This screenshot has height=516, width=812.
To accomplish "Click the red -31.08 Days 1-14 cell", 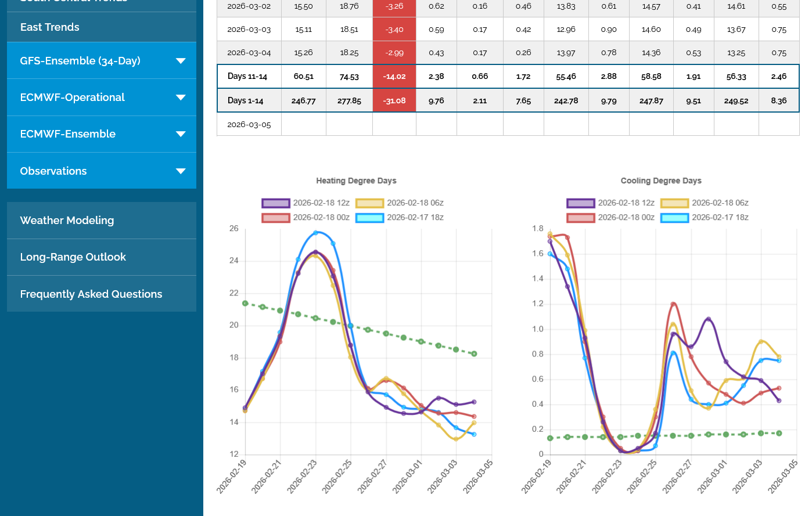I will coord(394,100).
